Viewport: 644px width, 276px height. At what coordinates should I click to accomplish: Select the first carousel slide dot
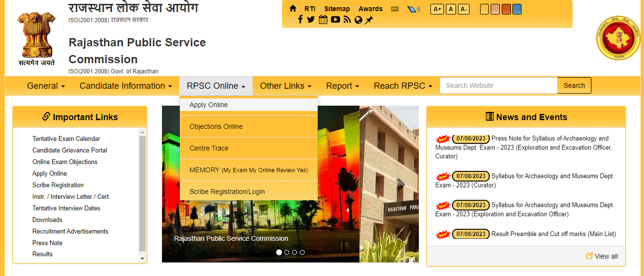point(279,252)
